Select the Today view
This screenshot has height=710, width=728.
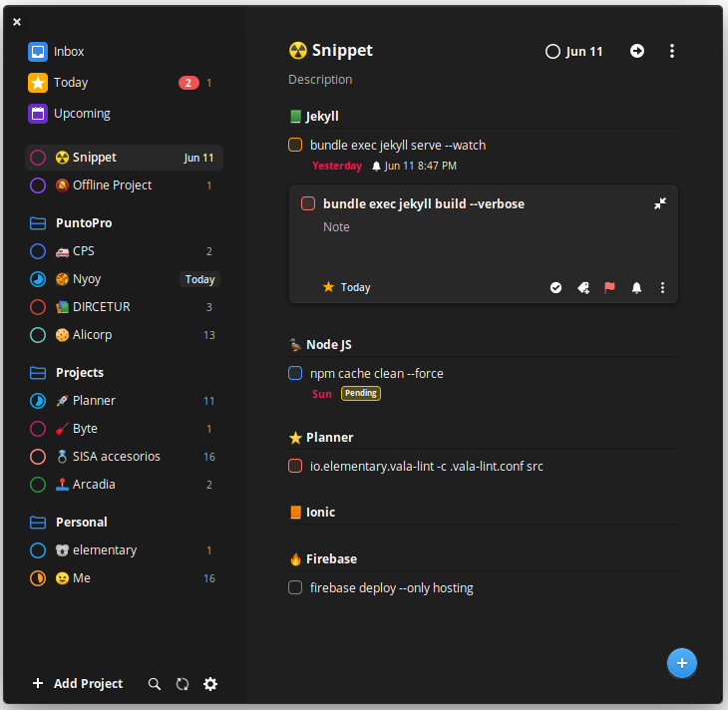[124, 83]
